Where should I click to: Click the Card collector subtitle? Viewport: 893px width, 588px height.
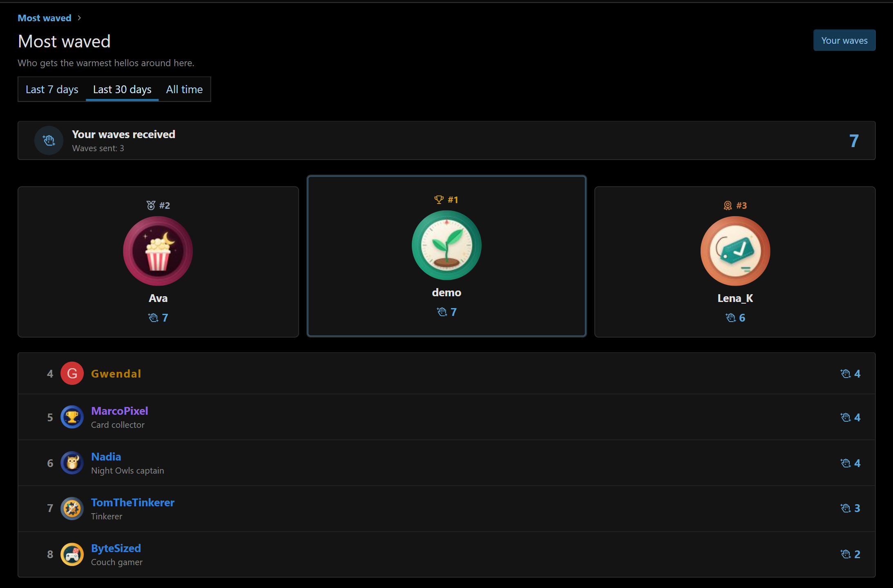[x=118, y=425]
